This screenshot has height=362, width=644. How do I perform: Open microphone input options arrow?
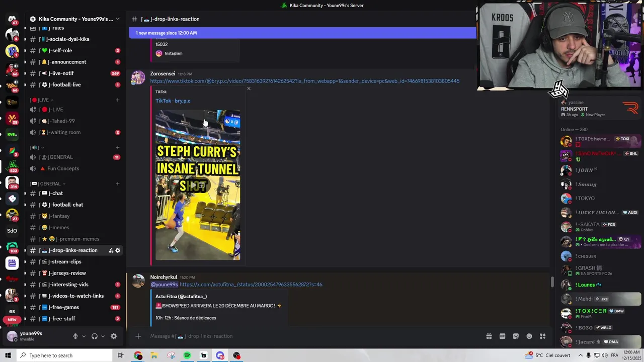point(84,336)
